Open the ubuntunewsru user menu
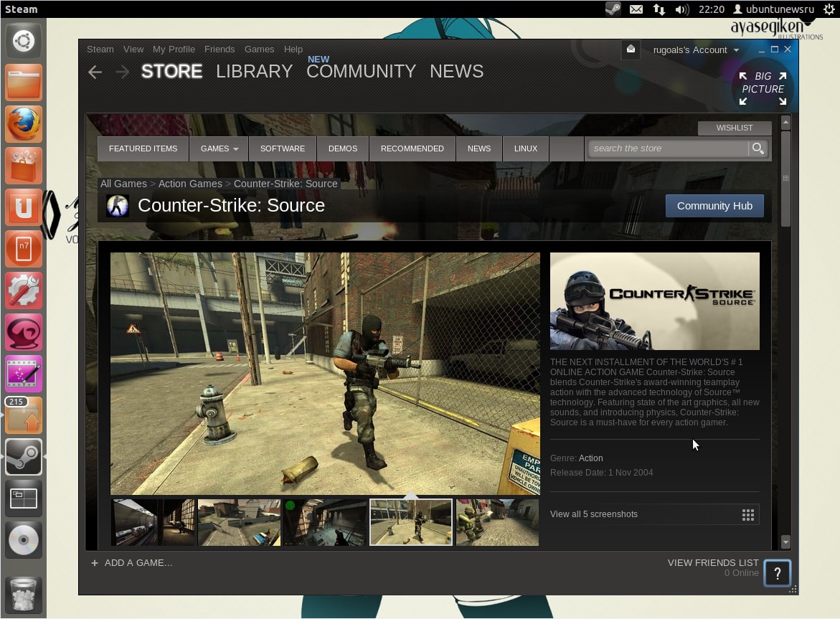 click(x=773, y=9)
